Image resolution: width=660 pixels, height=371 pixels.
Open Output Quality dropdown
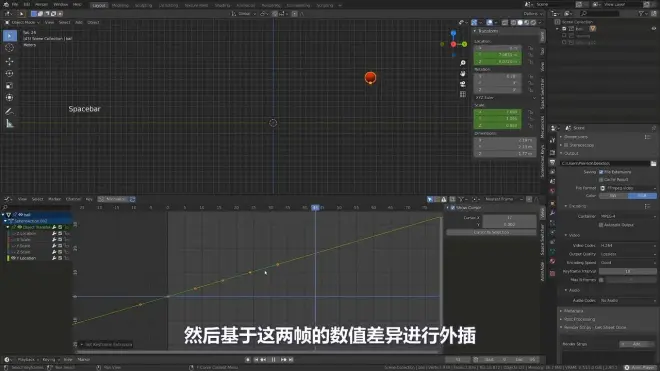point(628,254)
